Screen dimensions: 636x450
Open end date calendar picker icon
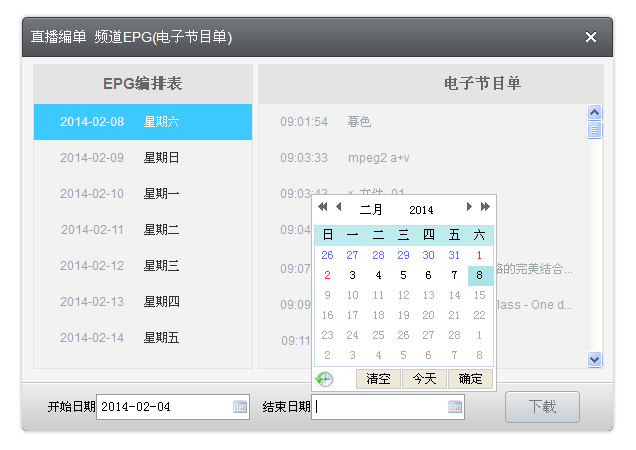455,407
